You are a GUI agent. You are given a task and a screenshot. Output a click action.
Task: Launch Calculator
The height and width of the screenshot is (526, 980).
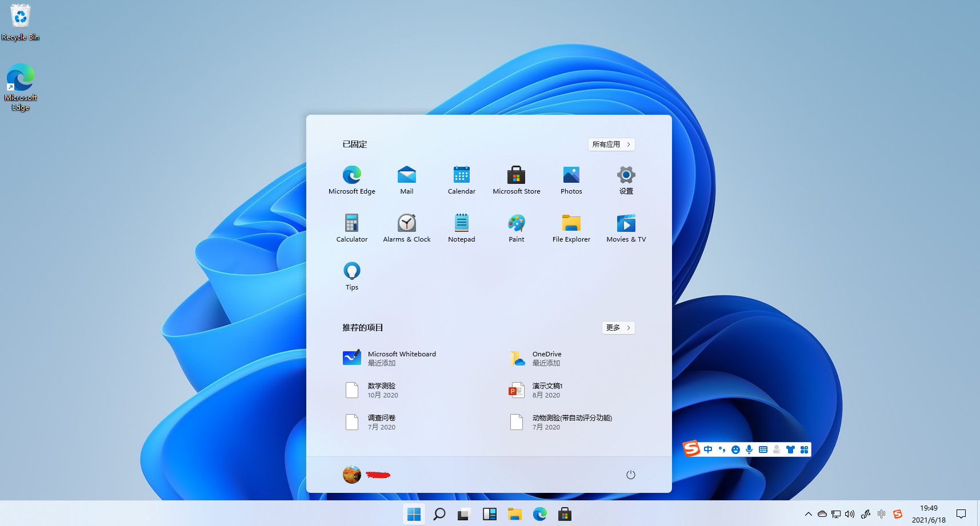pyautogui.click(x=351, y=228)
